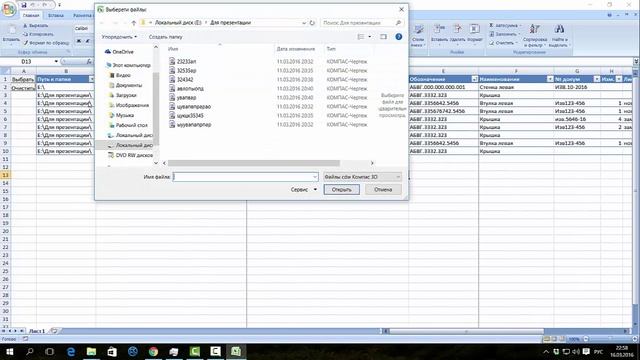
Task: Select file 324342 in list
Action: pos(181,80)
